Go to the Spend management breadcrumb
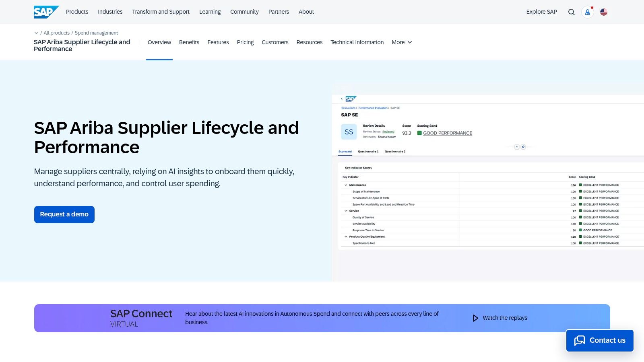 point(96,33)
